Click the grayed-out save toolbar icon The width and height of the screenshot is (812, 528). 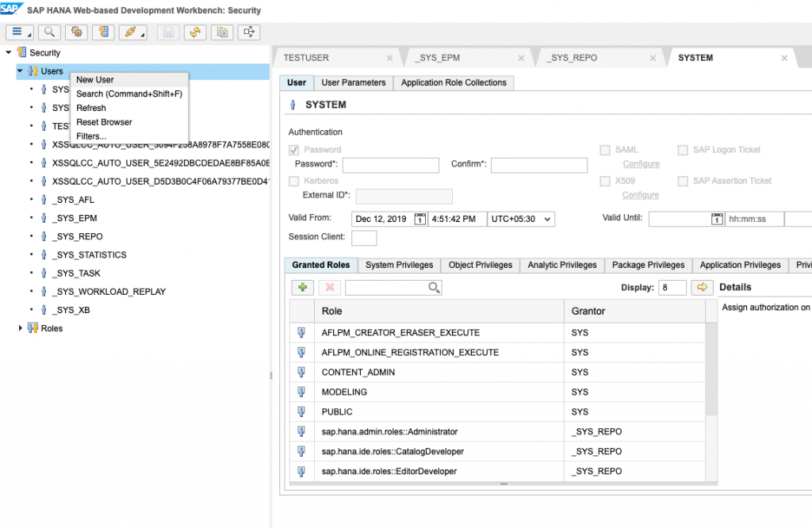(x=168, y=32)
